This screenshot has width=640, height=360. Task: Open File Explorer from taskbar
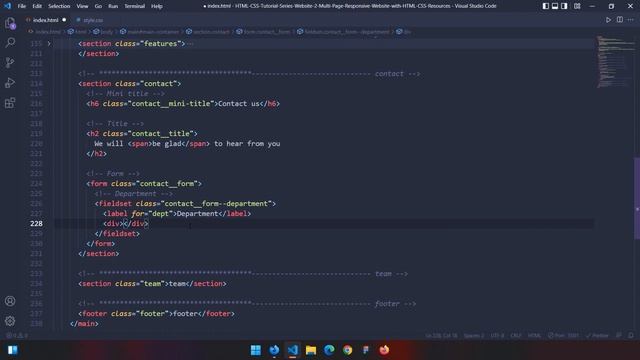pos(311,350)
